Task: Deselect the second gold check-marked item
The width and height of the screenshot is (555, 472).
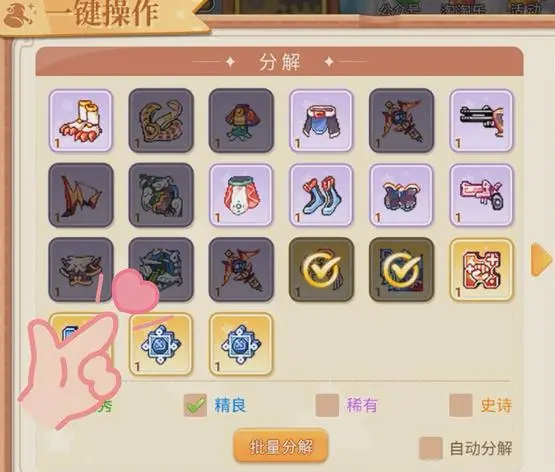Action: pos(401,270)
